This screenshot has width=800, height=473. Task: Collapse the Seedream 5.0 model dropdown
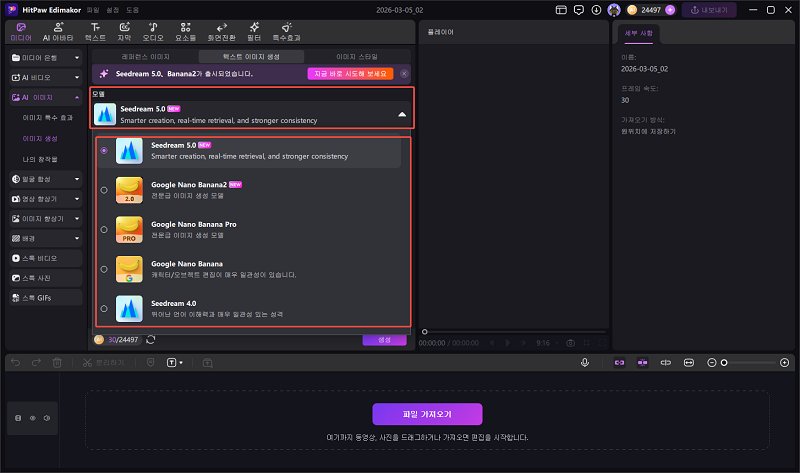(402, 114)
